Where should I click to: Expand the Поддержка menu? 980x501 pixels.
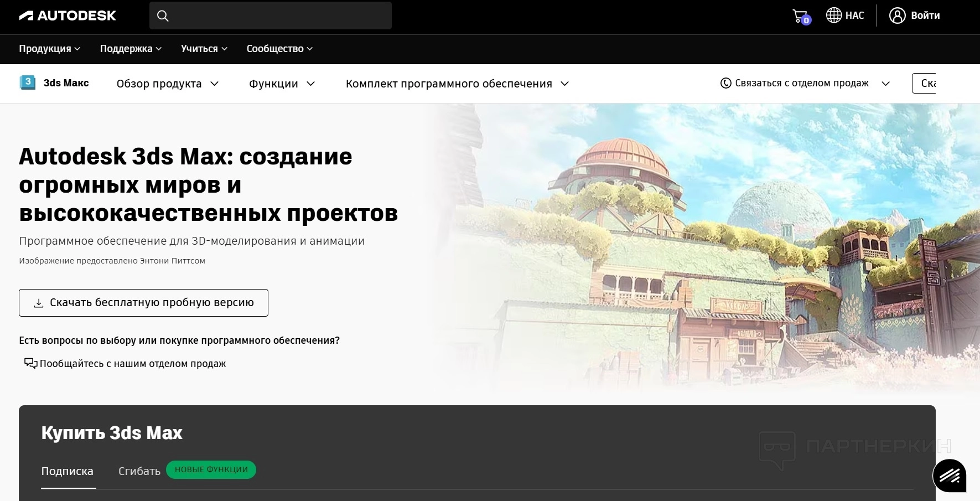[131, 49]
